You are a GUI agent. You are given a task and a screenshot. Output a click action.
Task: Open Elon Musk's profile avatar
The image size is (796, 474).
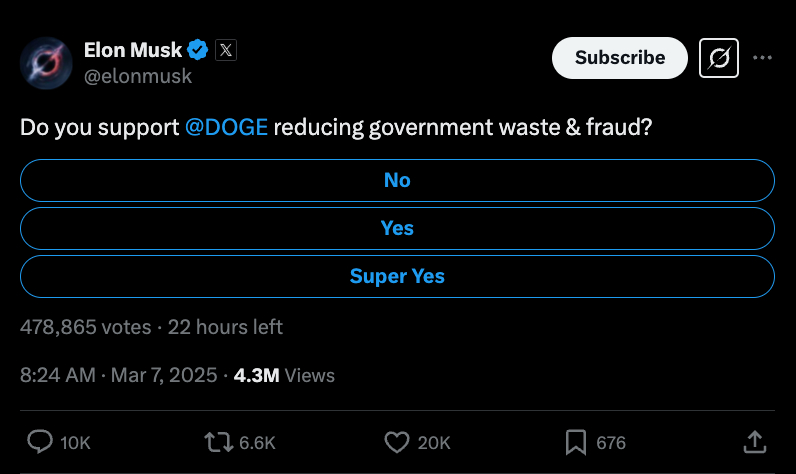point(46,63)
